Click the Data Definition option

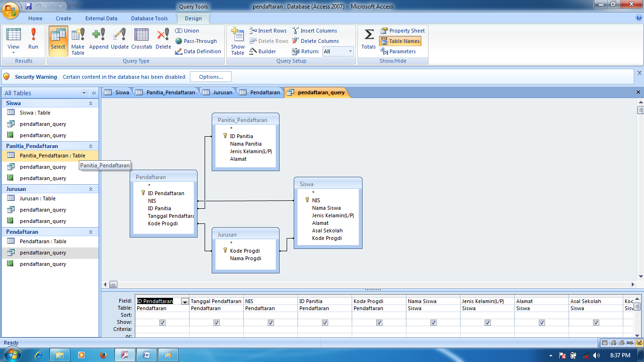tap(198, 51)
